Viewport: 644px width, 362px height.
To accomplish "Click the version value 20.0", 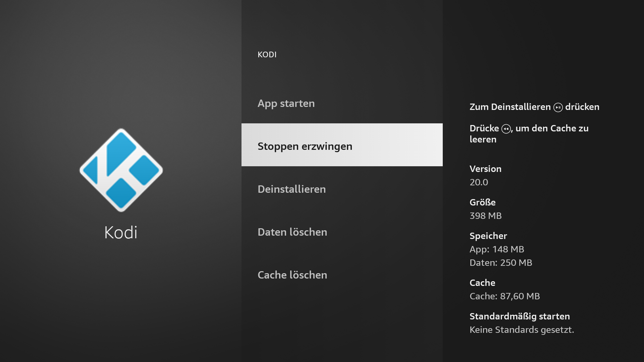I will click(479, 182).
